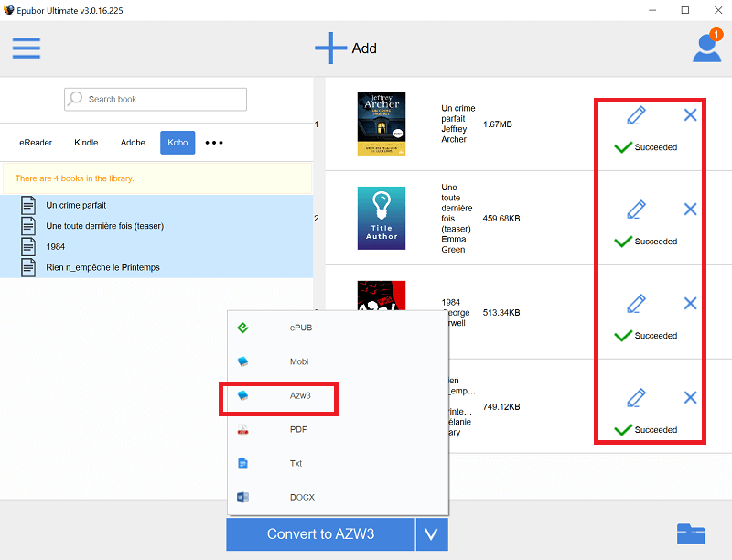Click Convert to AZW3 button
732x560 pixels.
tap(321, 533)
